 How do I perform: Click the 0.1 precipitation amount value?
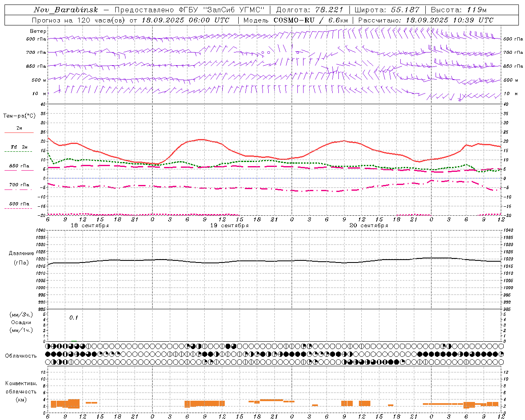(73, 318)
